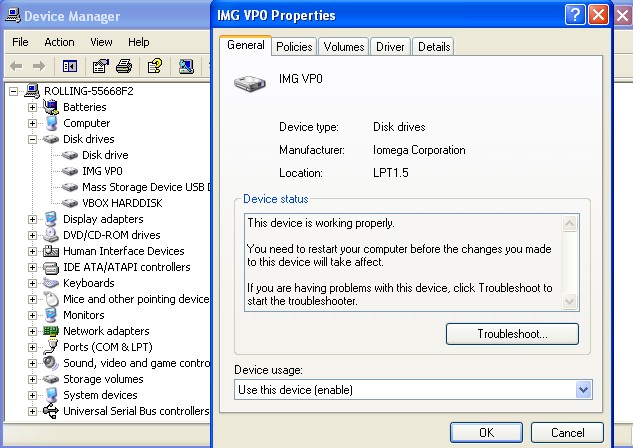Screen dimensions: 633x448
Task: Open the Device usage dropdown
Action: (583, 389)
